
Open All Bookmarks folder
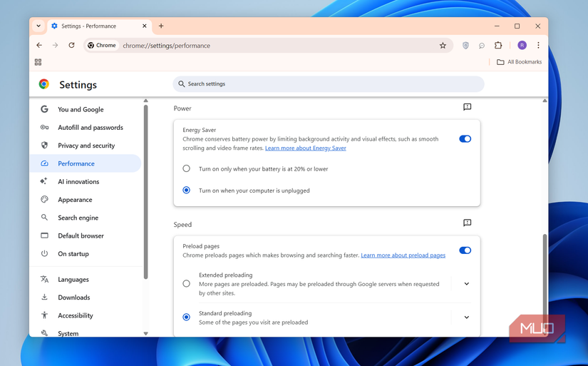coord(519,62)
